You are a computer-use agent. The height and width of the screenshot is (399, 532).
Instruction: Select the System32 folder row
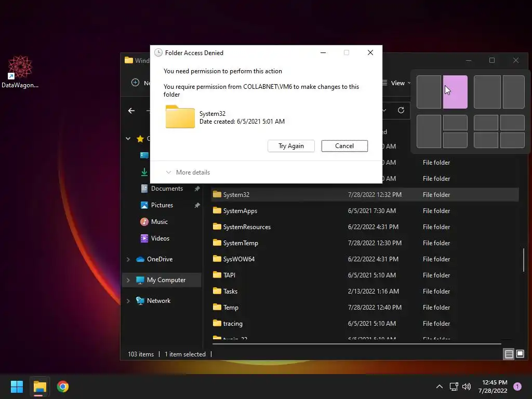365,195
